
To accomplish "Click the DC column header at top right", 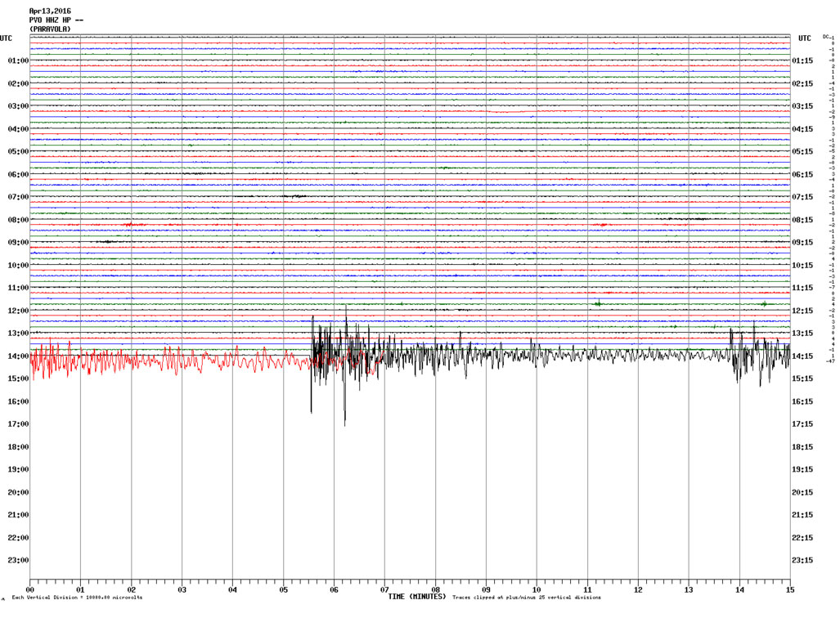I will click(827, 37).
